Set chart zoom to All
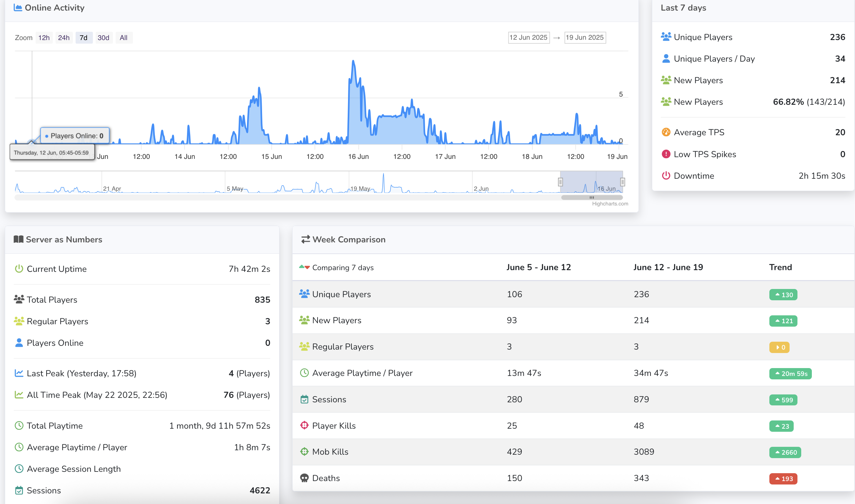Screen dimensions: 855x504 click(124, 38)
